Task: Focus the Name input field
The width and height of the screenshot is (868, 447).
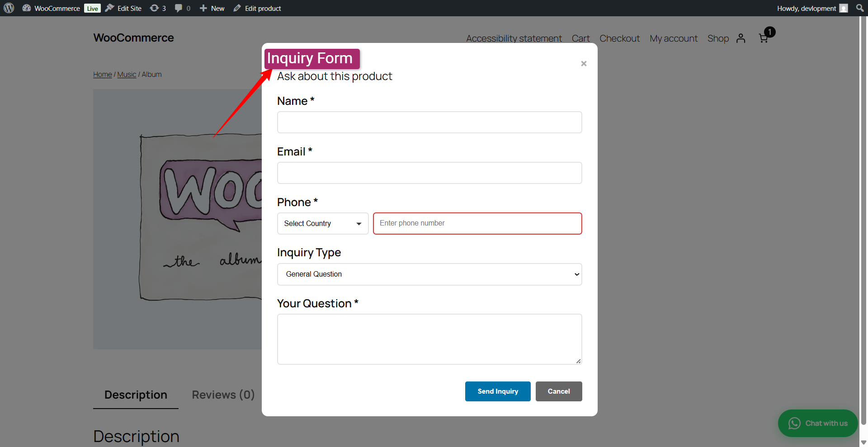Action: tap(429, 122)
